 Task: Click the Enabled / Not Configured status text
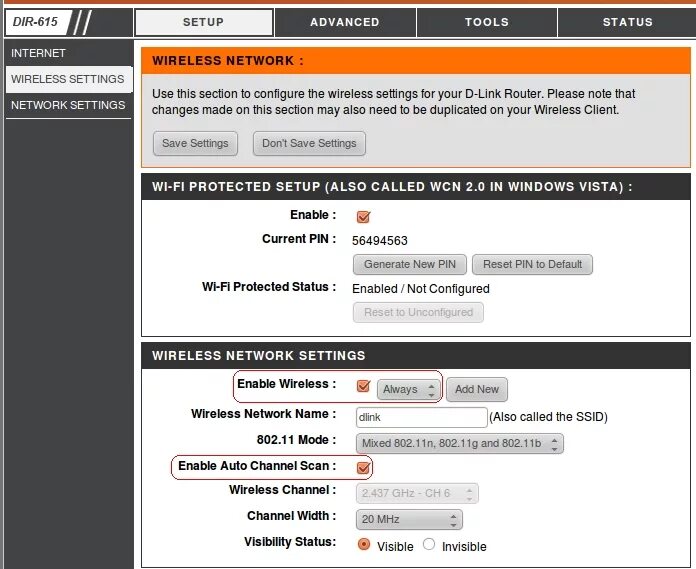click(x=421, y=288)
